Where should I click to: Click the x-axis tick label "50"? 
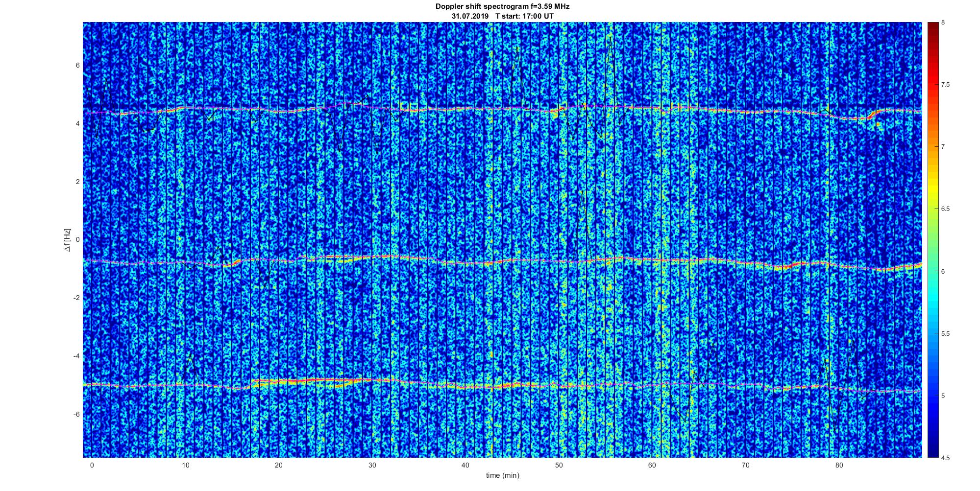(559, 465)
